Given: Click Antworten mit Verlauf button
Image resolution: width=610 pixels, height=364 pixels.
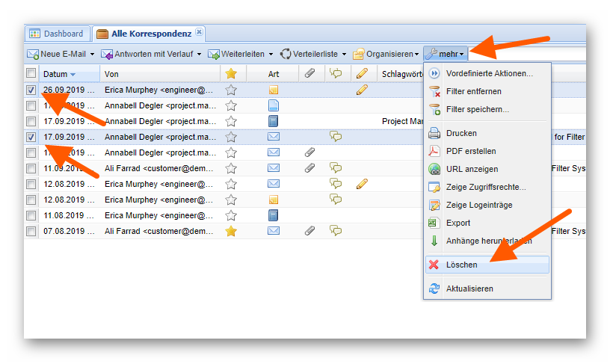Looking at the screenshot, I should [x=147, y=54].
